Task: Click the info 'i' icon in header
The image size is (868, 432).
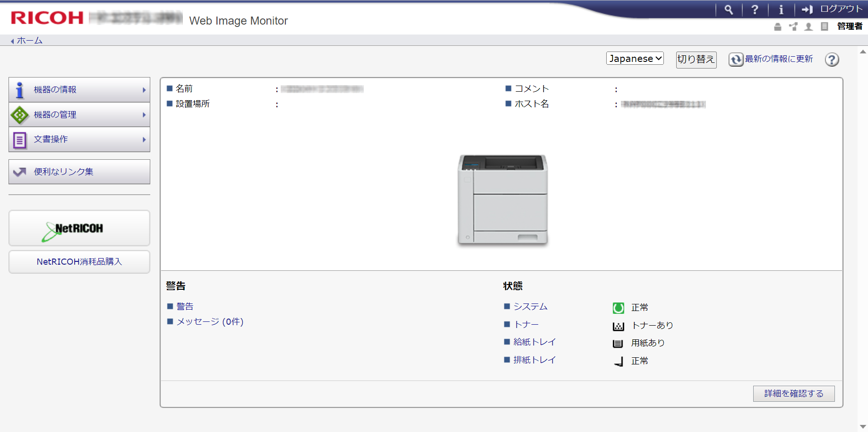Action: 781,9
